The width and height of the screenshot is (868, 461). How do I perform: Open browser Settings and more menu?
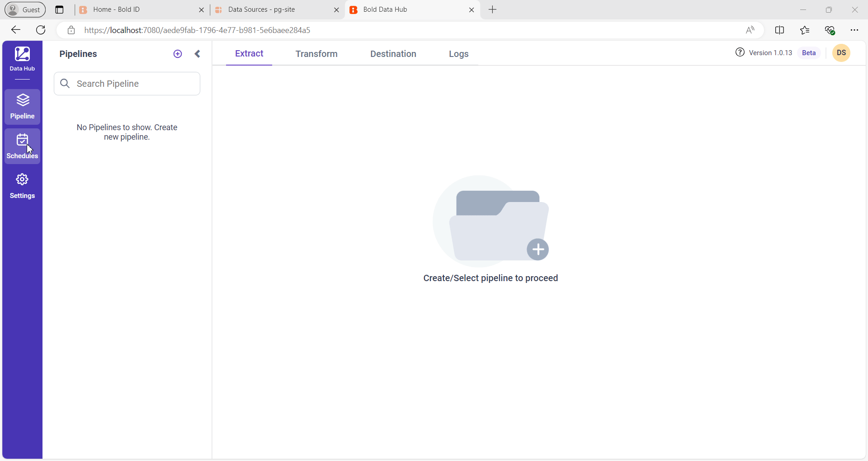854,30
